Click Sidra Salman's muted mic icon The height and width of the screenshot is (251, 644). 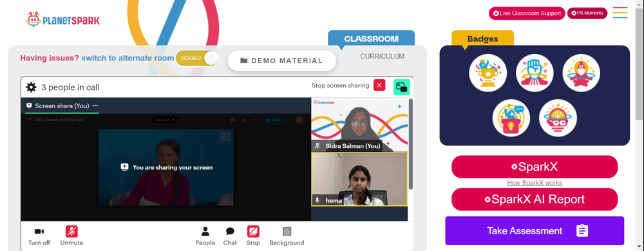tap(317, 145)
